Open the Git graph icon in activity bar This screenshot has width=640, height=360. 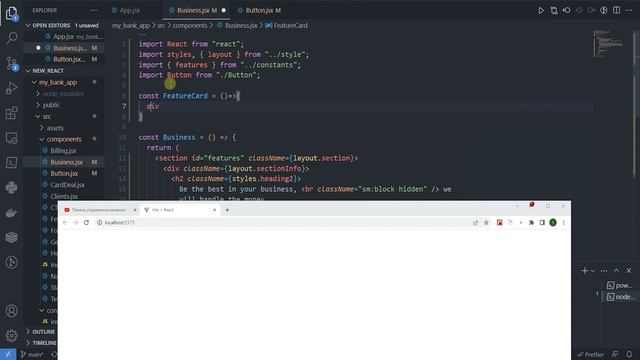11,262
